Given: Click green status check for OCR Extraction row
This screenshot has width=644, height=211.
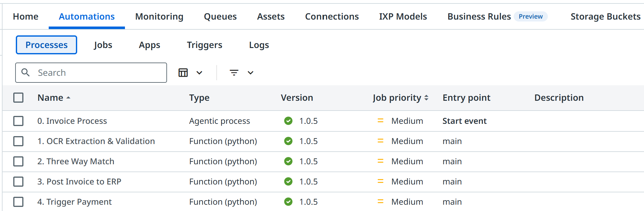Looking at the screenshot, I should [288, 141].
